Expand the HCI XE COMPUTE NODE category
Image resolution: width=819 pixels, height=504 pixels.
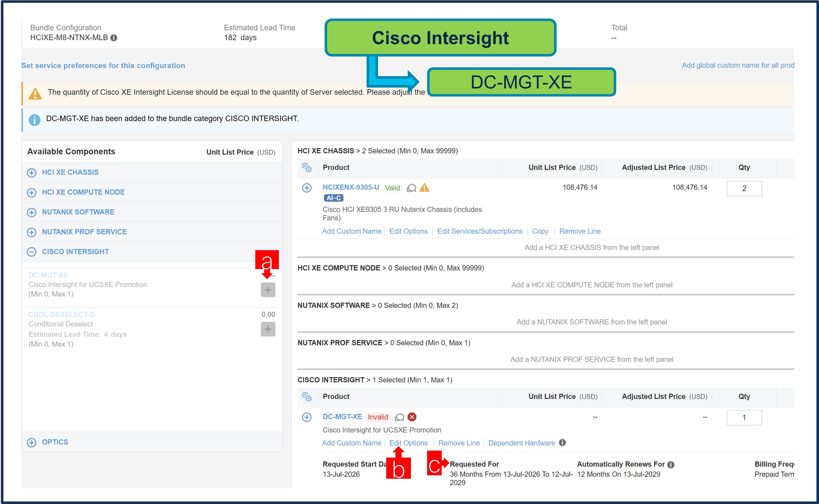(32, 192)
